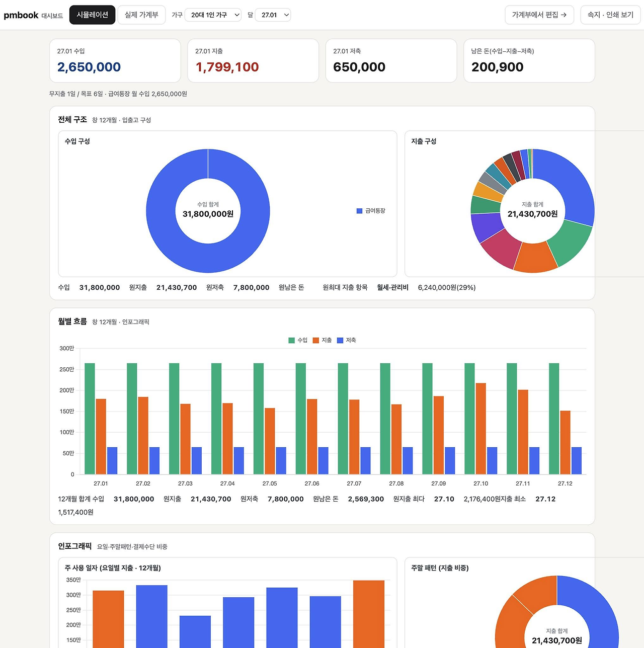The image size is (644, 648).
Task: Open the 20대 1인 가구 household dropdown
Action: 213,15
